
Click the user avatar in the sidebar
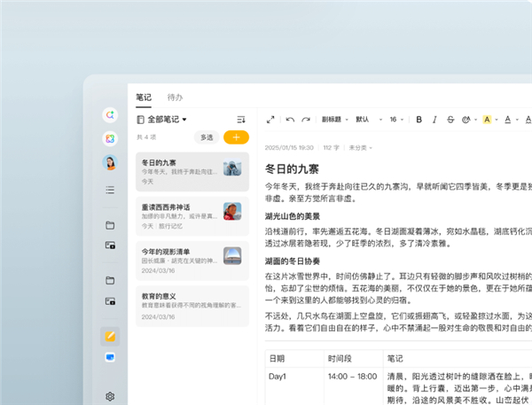[x=110, y=163]
